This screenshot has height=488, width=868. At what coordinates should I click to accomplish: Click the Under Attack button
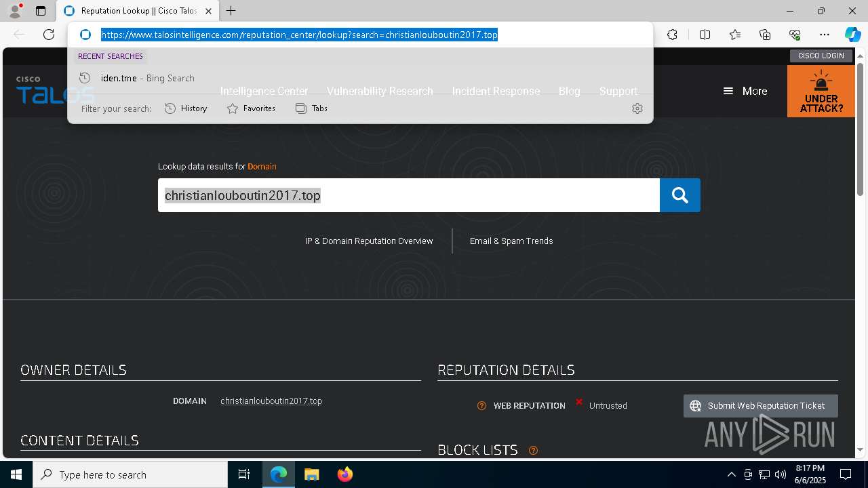[x=821, y=91]
